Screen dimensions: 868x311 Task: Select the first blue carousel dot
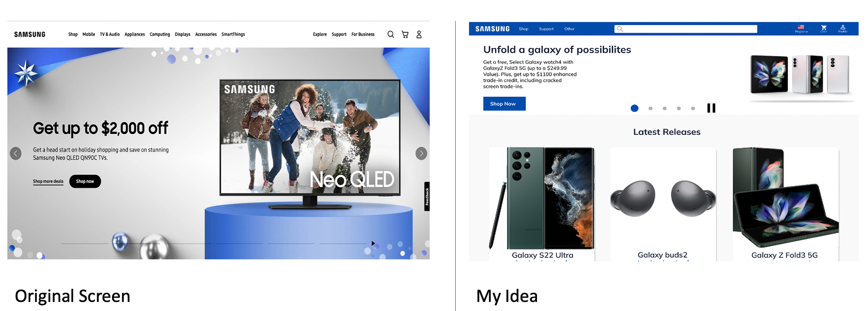(x=635, y=108)
